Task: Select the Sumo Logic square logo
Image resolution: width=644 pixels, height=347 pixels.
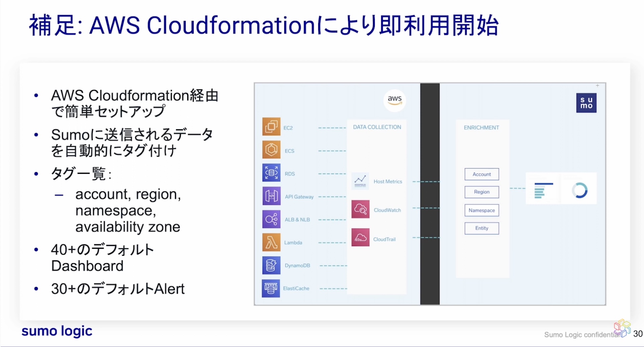Action: coord(586,103)
